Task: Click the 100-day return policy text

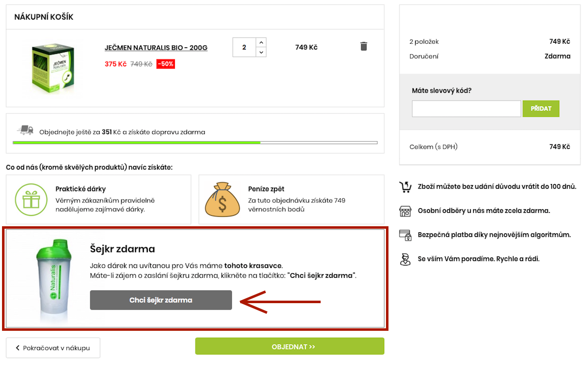Action: coord(497,187)
